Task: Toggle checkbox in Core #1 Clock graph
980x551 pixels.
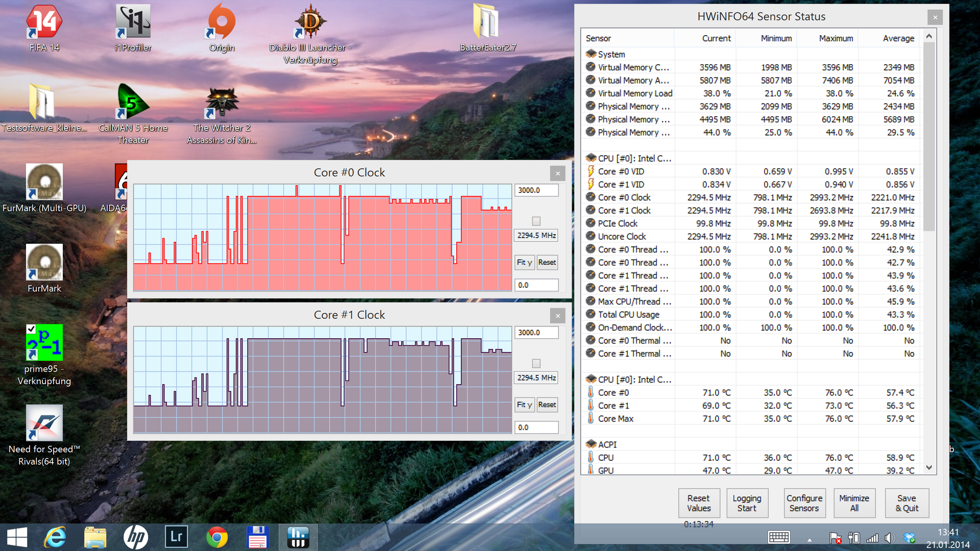Action: [536, 363]
